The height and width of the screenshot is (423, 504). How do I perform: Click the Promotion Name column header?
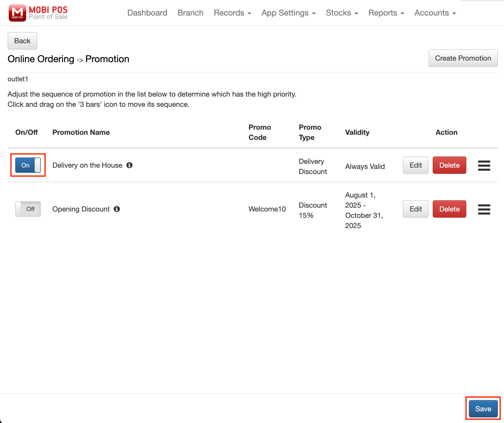click(81, 132)
